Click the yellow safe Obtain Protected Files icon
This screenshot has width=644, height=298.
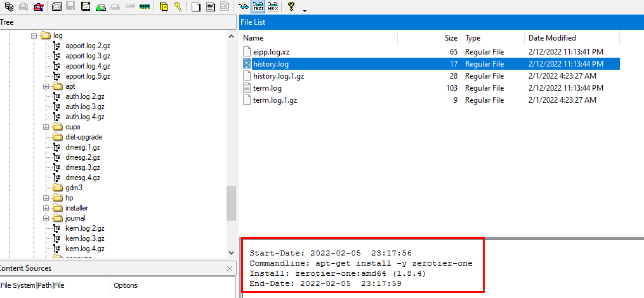[164, 6]
